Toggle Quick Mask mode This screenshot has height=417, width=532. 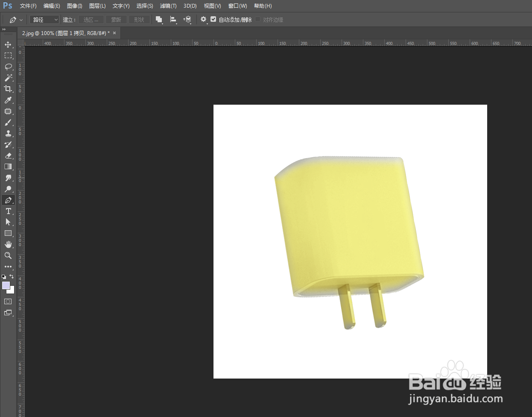coord(8,301)
